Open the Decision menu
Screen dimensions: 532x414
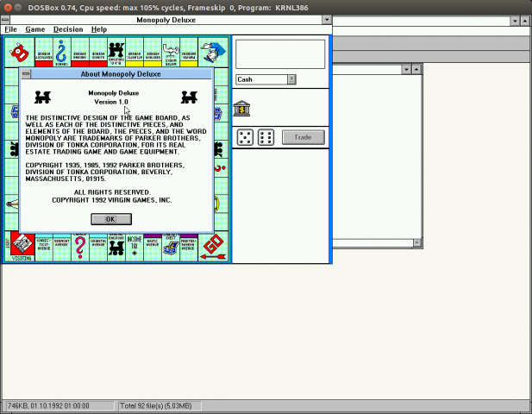tap(68, 29)
